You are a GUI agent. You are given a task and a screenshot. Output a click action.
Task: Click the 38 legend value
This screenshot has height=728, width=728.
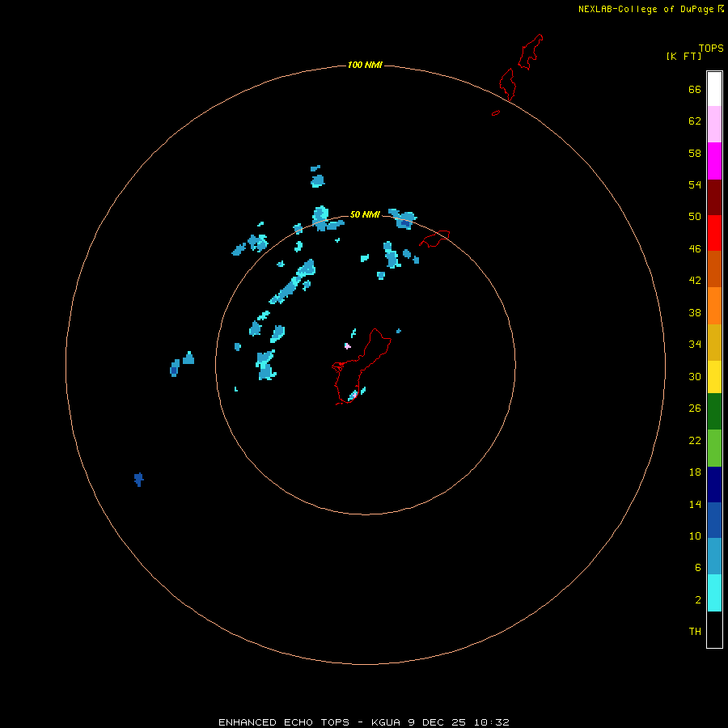[x=695, y=313]
